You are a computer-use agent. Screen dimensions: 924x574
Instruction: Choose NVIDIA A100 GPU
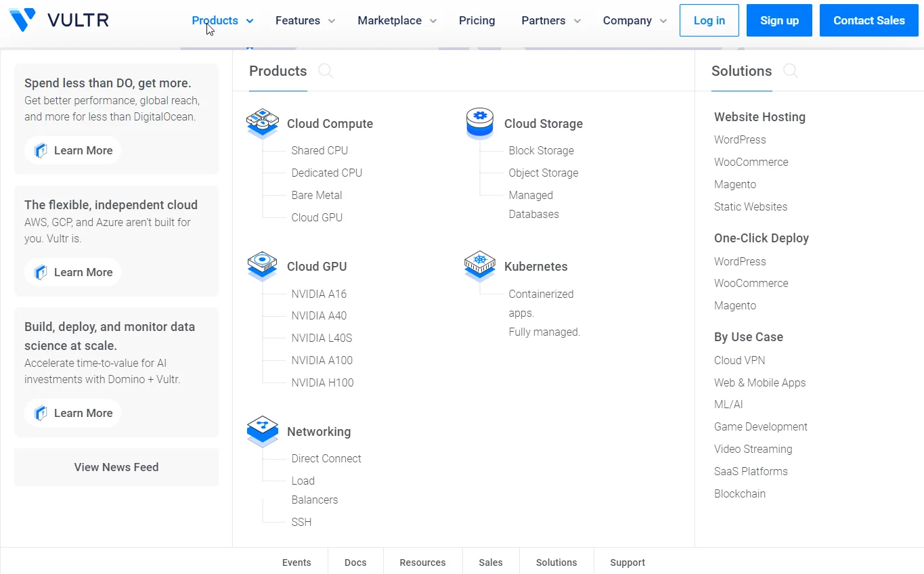click(322, 360)
